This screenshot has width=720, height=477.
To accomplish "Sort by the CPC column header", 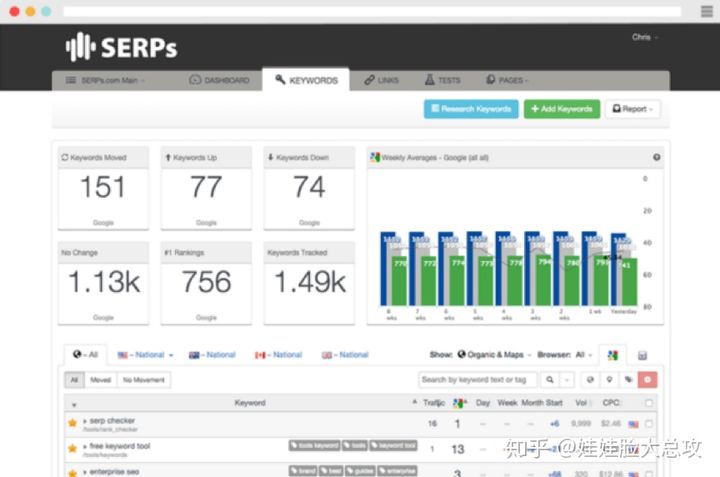I will [611, 403].
